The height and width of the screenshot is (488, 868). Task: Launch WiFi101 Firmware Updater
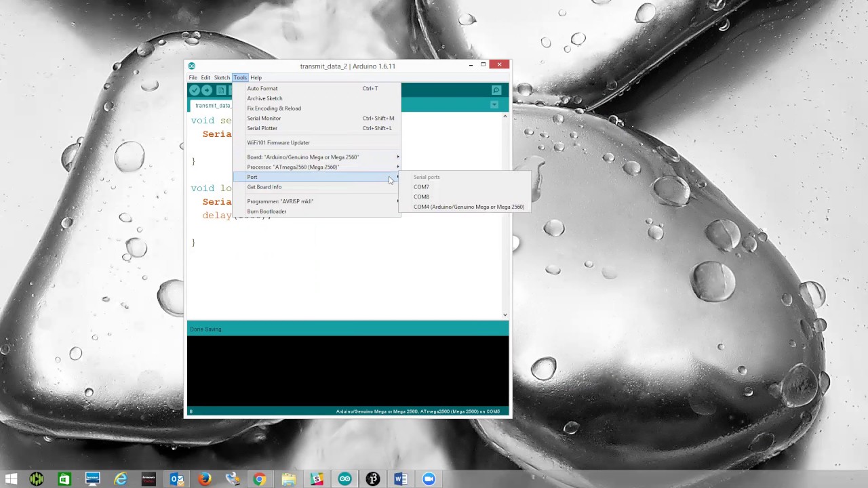(x=317, y=142)
